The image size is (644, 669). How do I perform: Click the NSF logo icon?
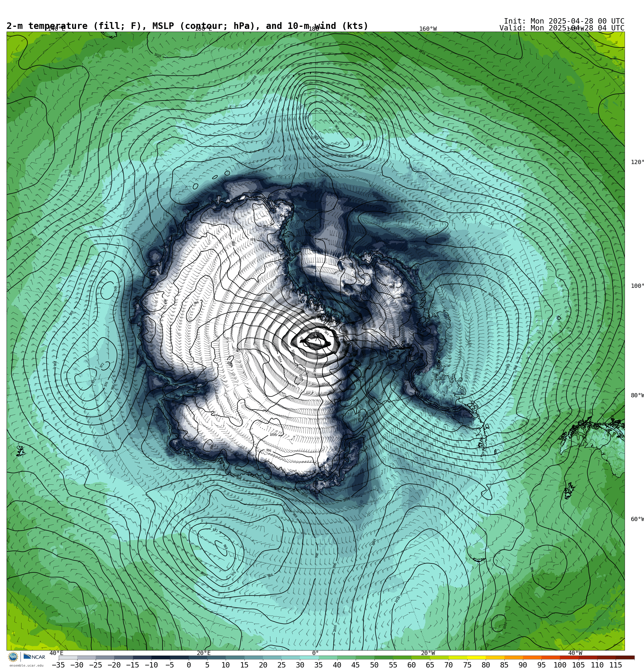(13, 657)
